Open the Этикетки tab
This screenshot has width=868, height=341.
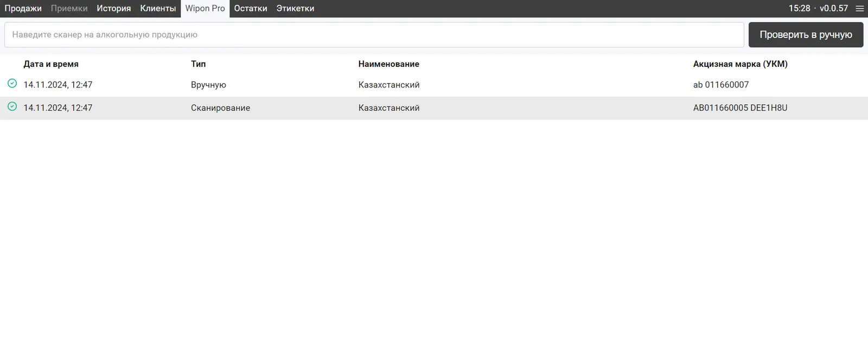point(295,9)
